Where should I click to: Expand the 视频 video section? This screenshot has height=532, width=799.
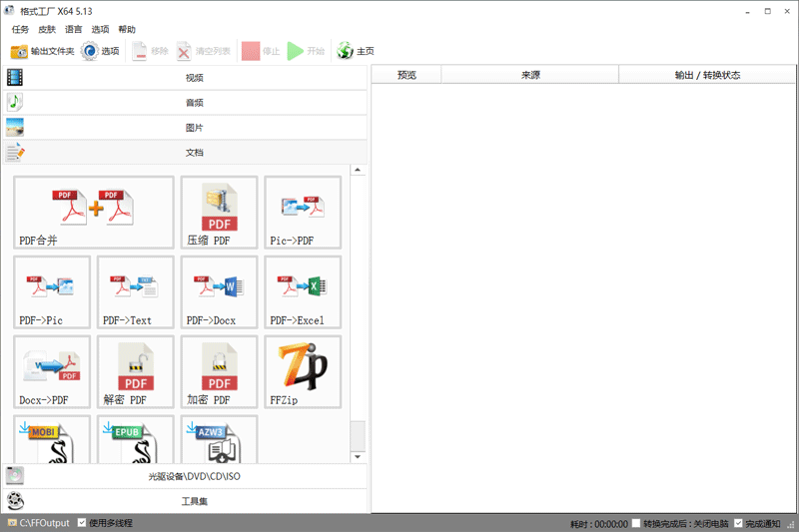[x=185, y=78]
